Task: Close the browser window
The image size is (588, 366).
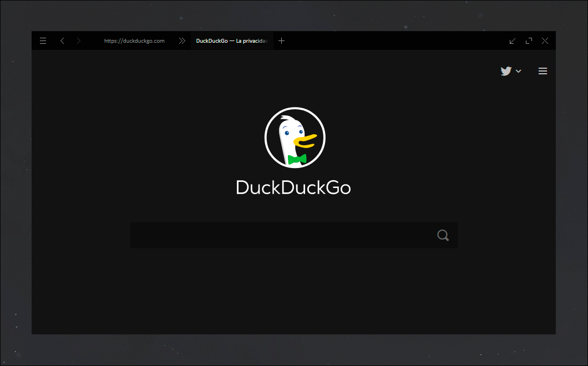Action: [x=545, y=41]
